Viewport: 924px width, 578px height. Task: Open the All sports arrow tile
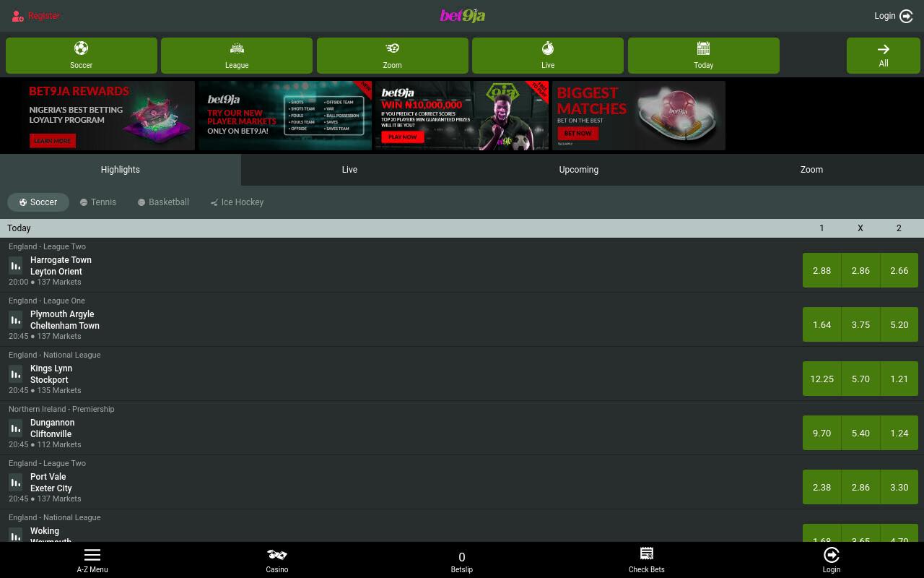[884, 56]
